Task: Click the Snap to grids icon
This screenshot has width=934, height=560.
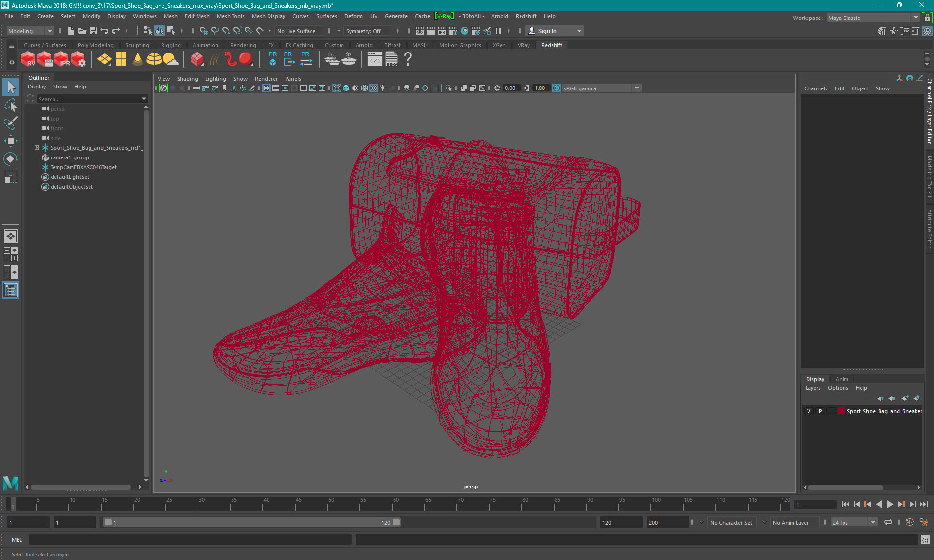Action: [204, 31]
